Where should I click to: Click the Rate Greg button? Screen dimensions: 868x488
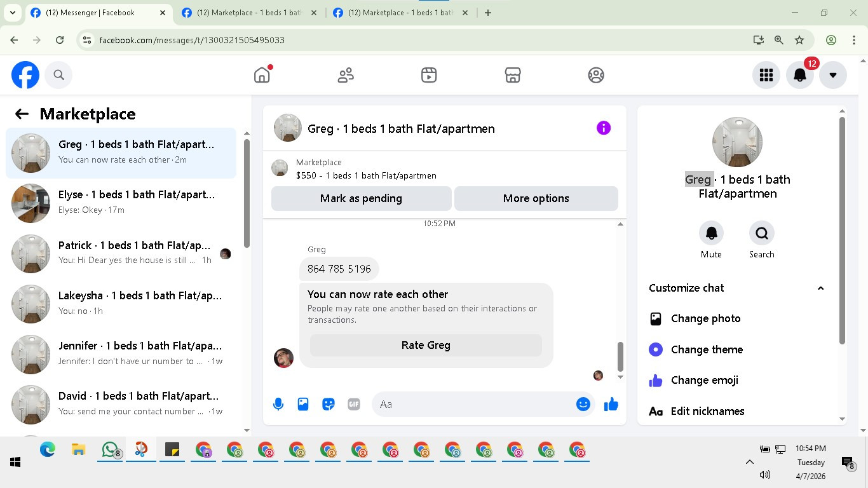[426, 345]
